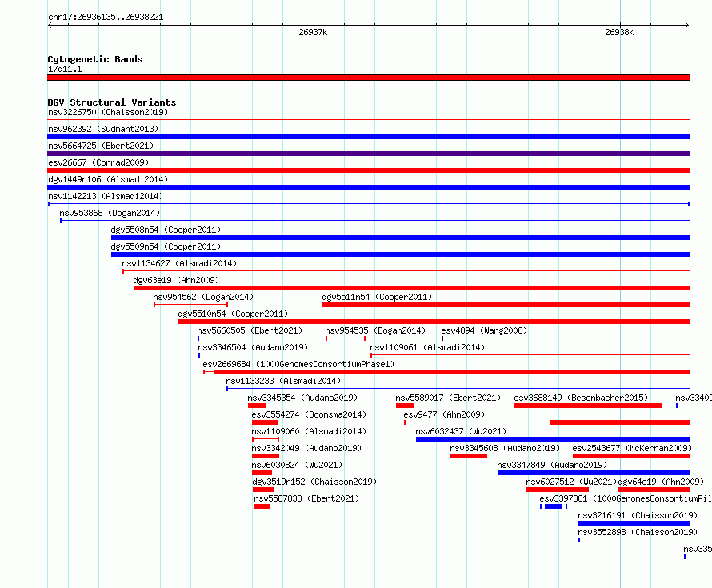The image size is (712, 588).
Task: Select esv2543677 (McKernan2009) label
Action: (632, 448)
